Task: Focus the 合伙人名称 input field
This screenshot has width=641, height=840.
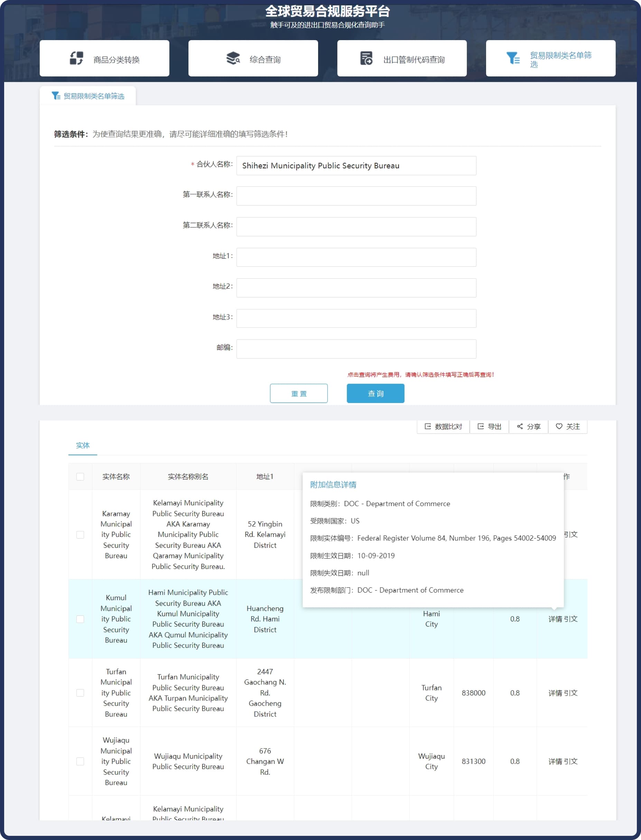Action: (356, 166)
